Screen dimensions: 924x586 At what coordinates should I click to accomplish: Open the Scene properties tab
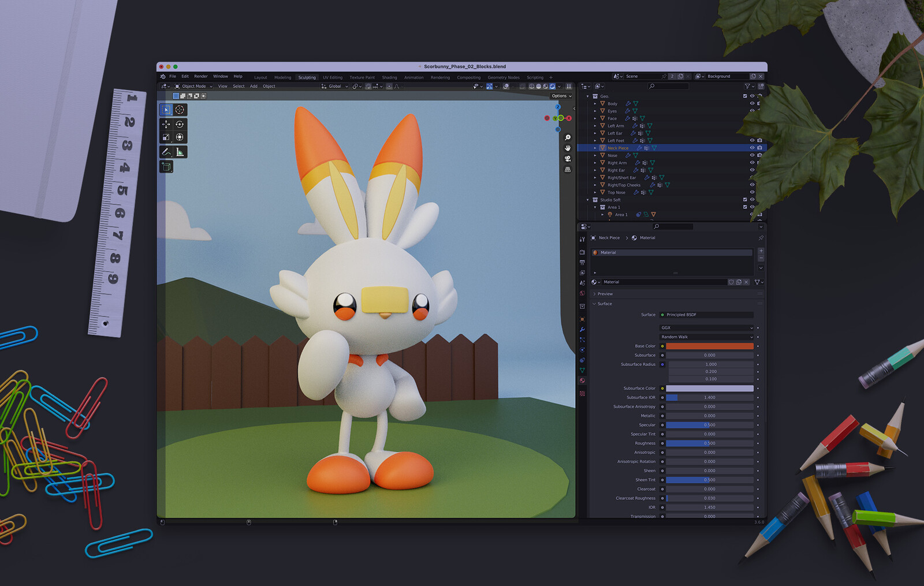582,283
